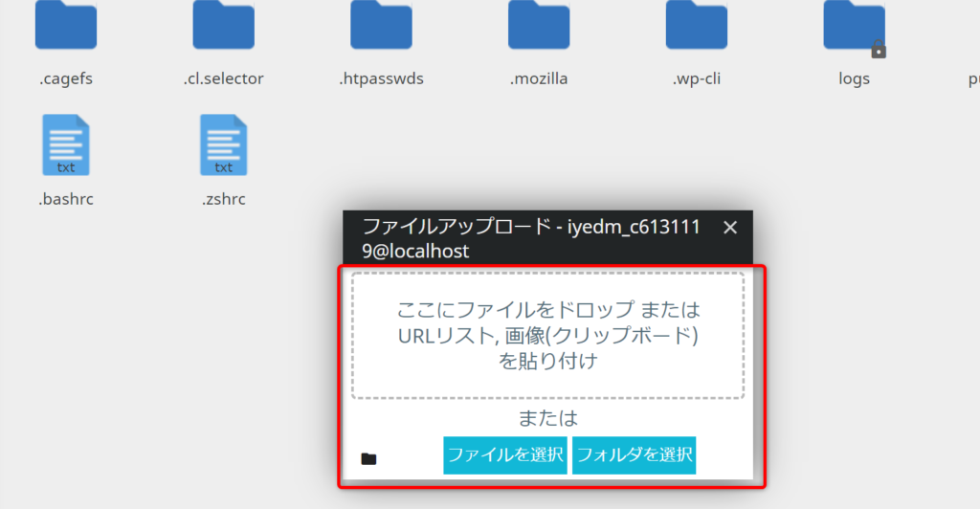This screenshot has height=509, width=980.
Task: Click the .cl.selector folder name label
Action: tap(223, 78)
